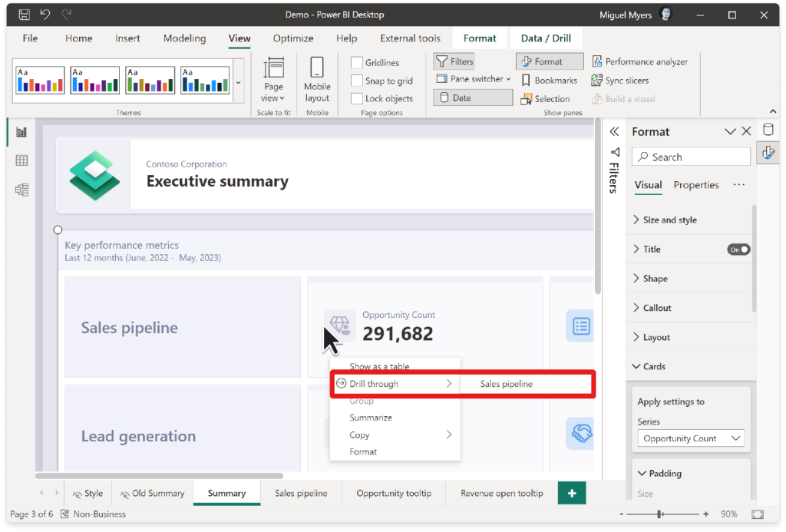The image size is (786, 532).
Task: Open Performance analyzer
Action: point(639,61)
